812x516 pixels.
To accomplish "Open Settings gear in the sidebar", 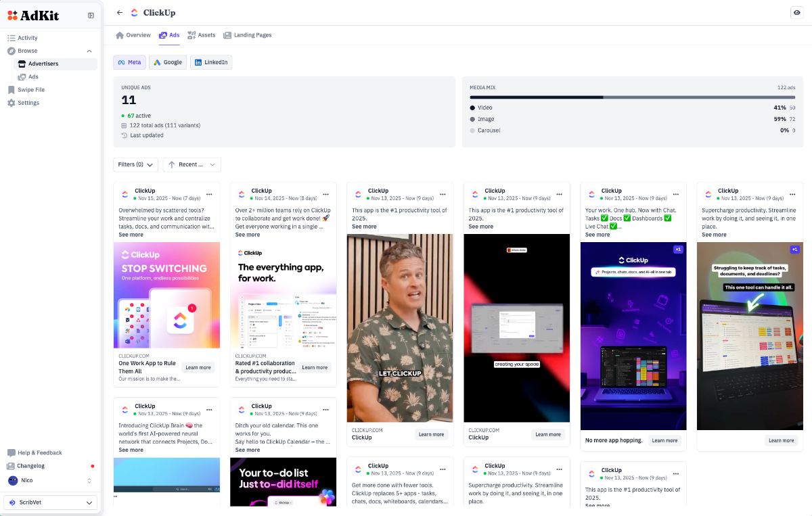I will (x=28, y=103).
